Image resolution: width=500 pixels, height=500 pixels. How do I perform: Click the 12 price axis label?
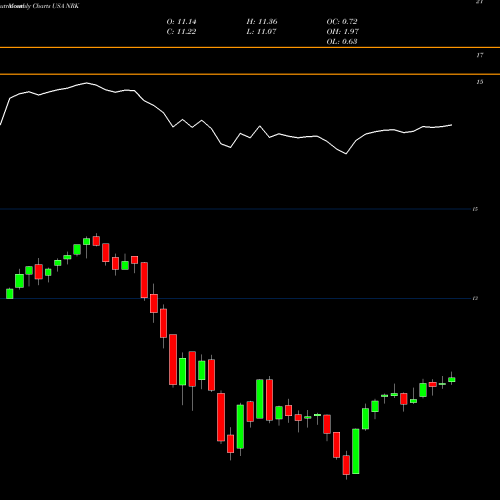475,298
